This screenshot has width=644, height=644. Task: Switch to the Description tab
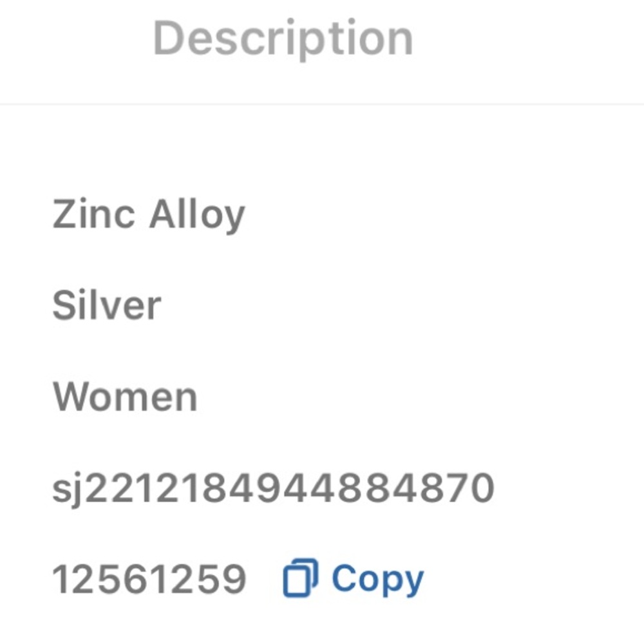coord(283,39)
